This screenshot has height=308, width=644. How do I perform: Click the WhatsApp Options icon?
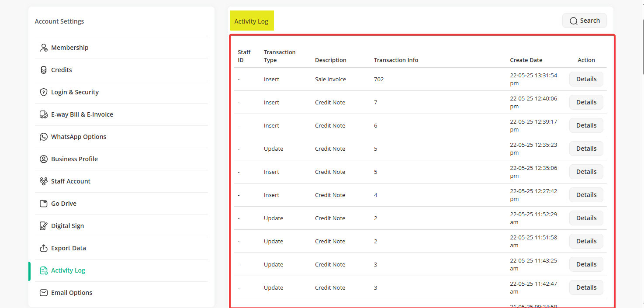point(44,137)
